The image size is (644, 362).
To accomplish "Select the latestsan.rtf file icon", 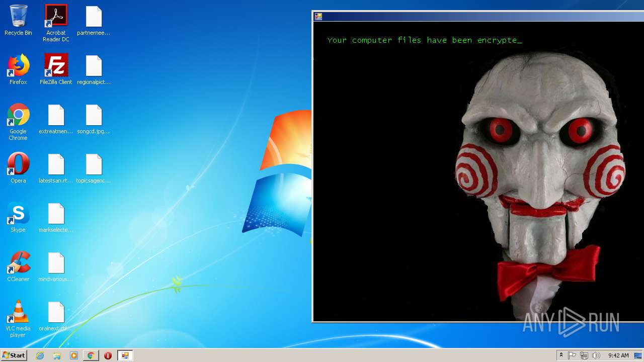I will (56, 168).
